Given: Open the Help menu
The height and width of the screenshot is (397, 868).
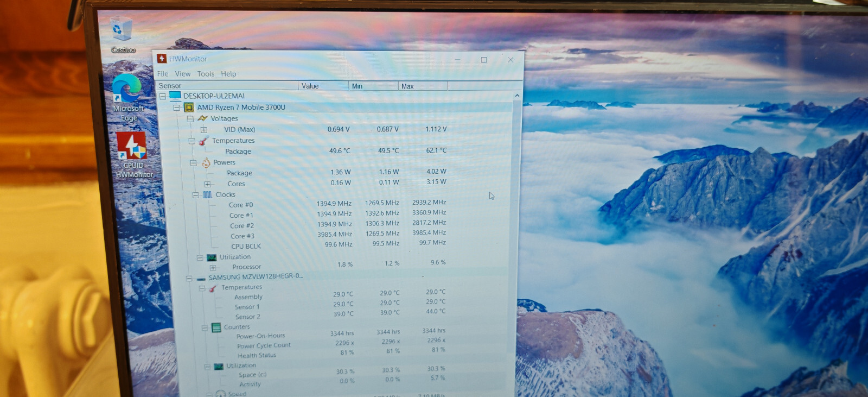Looking at the screenshot, I should click(228, 74).
